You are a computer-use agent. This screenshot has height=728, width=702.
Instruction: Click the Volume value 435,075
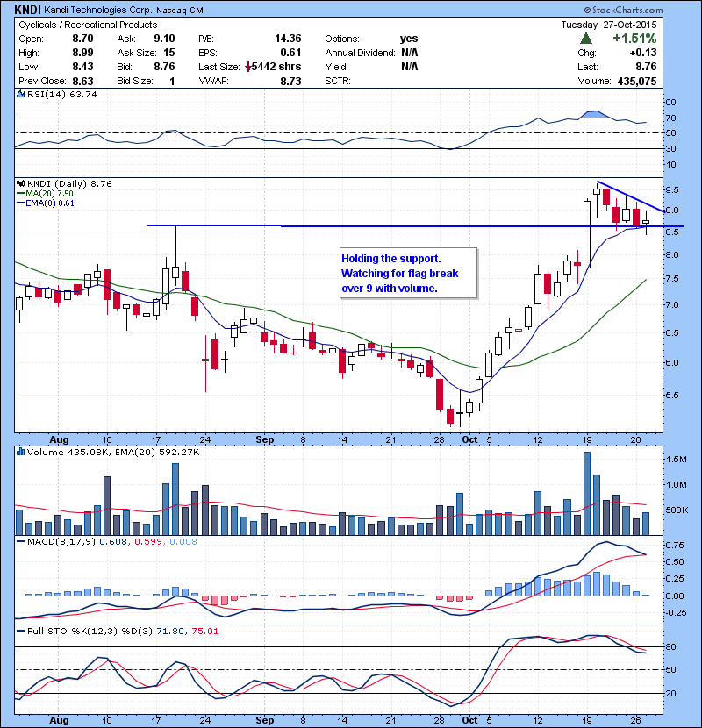(637, 82)
